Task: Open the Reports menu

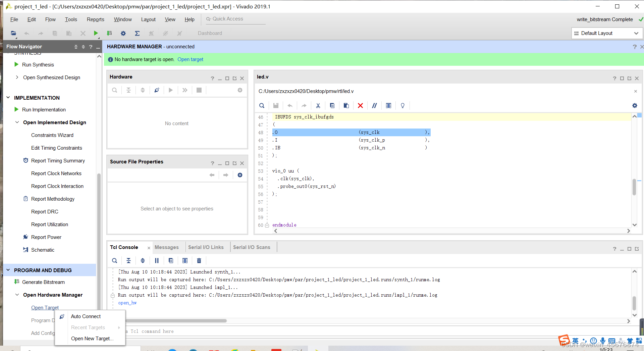Action: 95,19
